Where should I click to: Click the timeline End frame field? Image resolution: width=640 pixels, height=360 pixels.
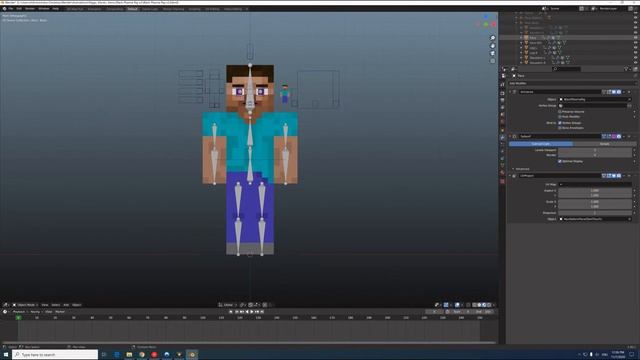484,312
